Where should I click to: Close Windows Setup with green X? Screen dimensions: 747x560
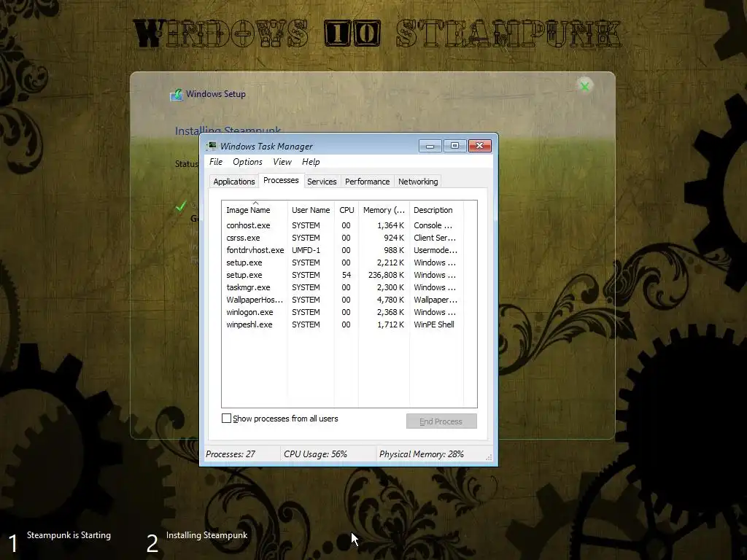[x=584, y=86]
